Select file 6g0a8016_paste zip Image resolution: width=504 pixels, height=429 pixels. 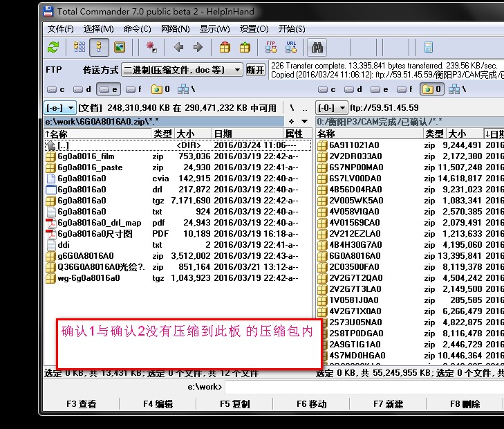tap(178, 167)
